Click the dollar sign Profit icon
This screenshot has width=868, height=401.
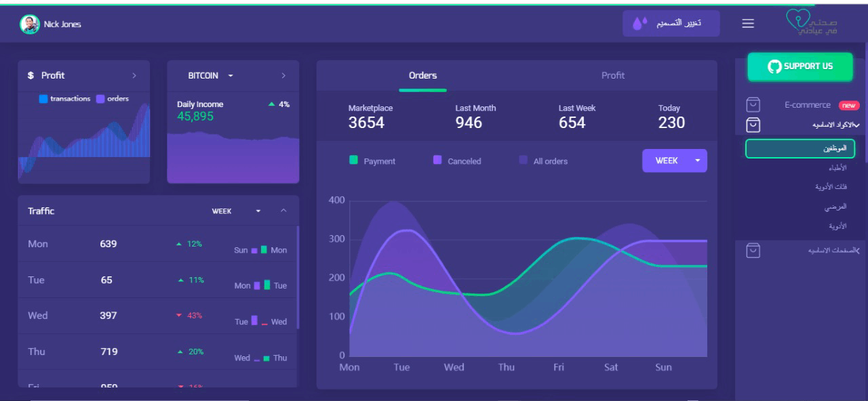click(x=31, y=76)
